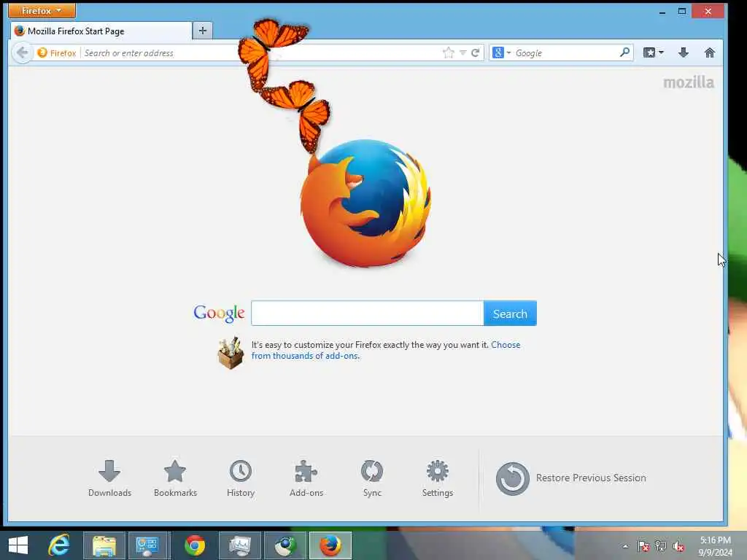Screen dimensions: 747x560
Task: Open Choose from thousands of add-ons link
Action: click(386, 350)
